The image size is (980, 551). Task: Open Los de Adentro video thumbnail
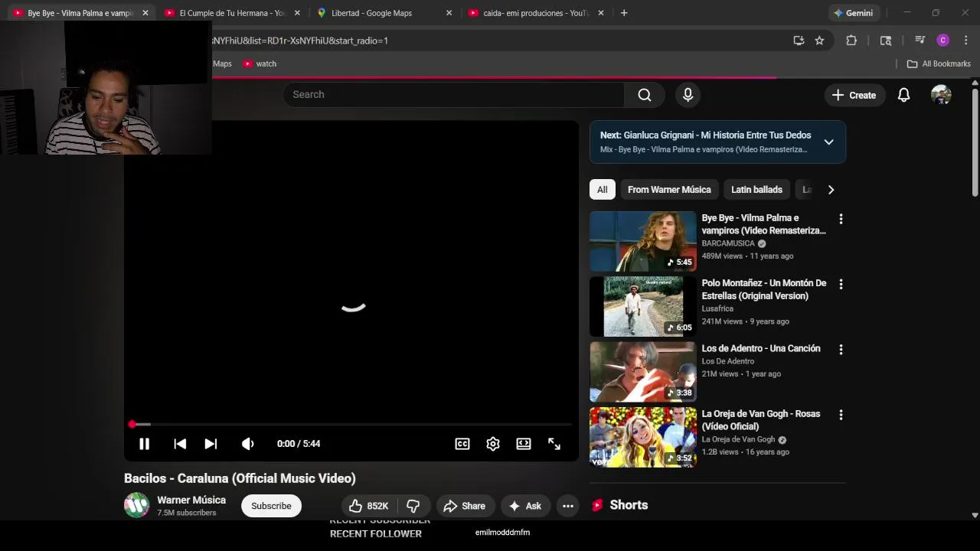642,372
